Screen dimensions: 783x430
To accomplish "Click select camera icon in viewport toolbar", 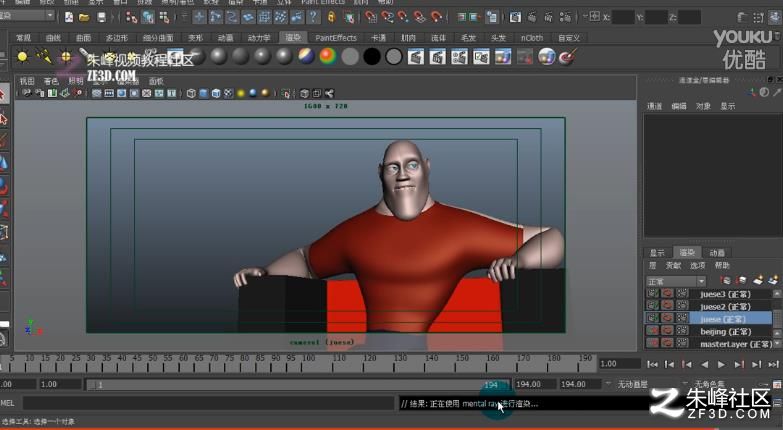I will click(26, 93).
